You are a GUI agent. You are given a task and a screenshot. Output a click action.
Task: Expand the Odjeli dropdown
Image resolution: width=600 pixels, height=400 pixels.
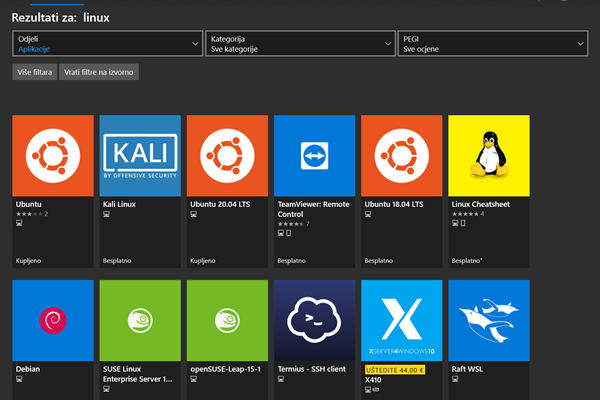[107, 42]
